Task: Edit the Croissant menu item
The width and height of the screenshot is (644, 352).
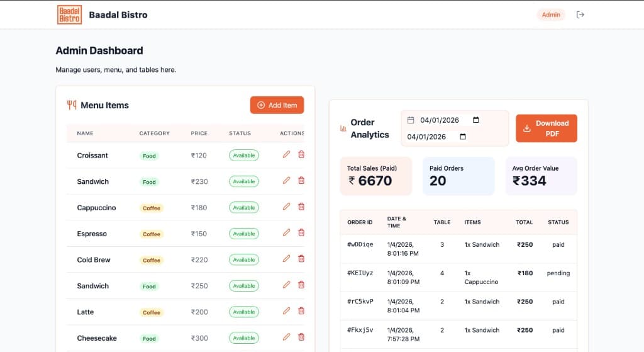Action: [286, 154]
